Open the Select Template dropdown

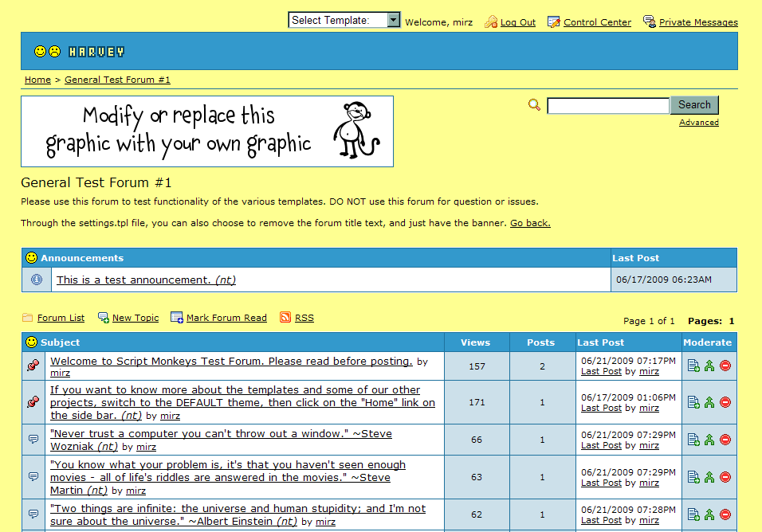pyautogui.click(x=344, y=20)
